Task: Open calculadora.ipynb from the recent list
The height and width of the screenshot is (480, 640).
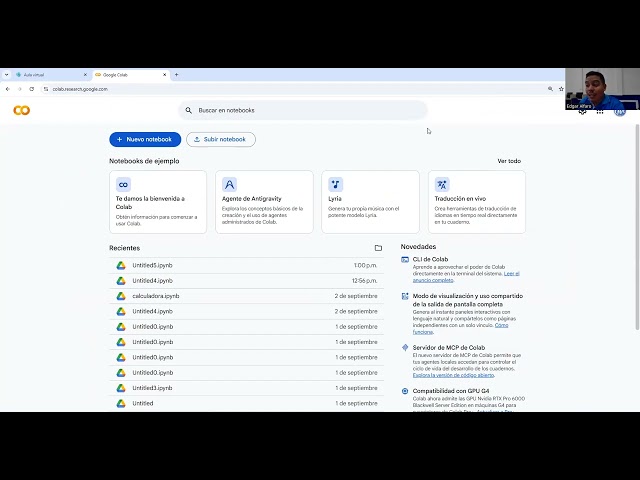Action: click(x=247, y=296)
